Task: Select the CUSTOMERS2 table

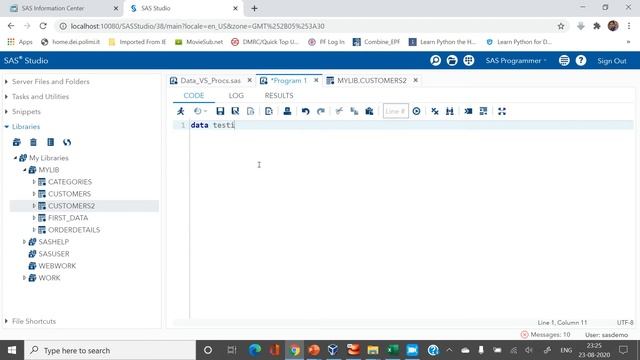Action: [x=71, y=206]
